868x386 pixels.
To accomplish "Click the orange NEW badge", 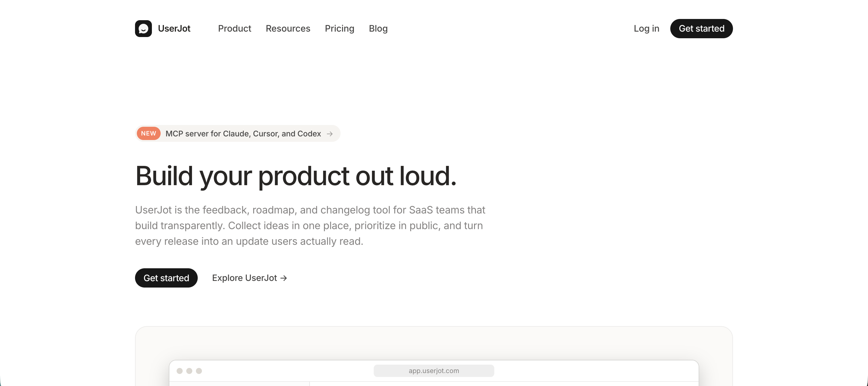I will (149, 133).
